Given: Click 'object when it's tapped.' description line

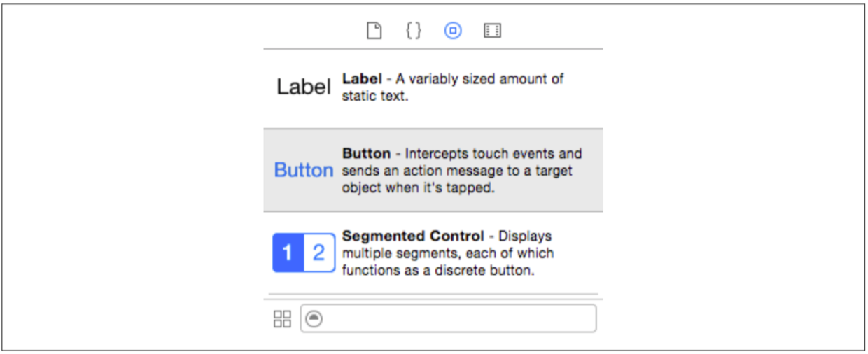Looking at the screenshot, I should 418,188.
